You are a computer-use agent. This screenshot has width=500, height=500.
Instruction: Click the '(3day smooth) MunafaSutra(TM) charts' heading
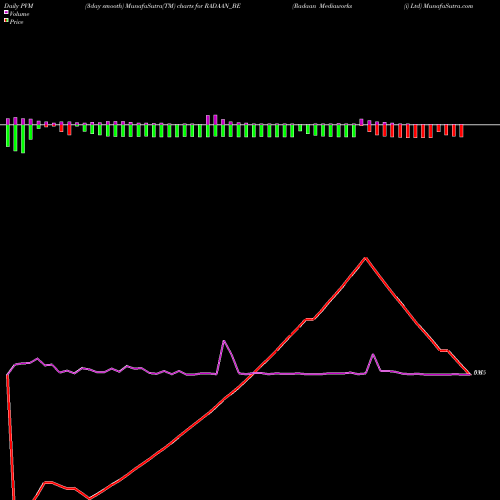pyautogui.click(x=163, y=6)
